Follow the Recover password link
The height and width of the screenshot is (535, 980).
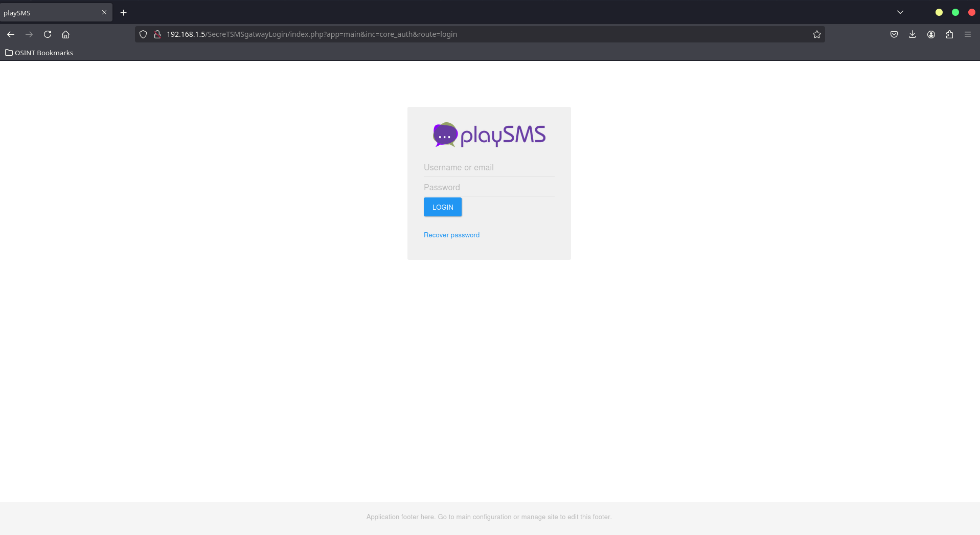[451, 235]
